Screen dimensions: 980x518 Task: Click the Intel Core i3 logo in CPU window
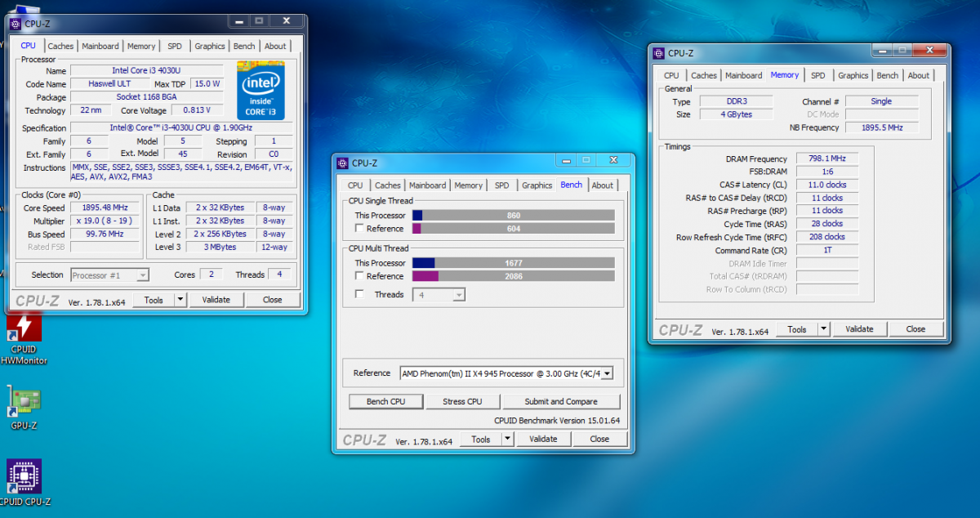coord(261,90)
